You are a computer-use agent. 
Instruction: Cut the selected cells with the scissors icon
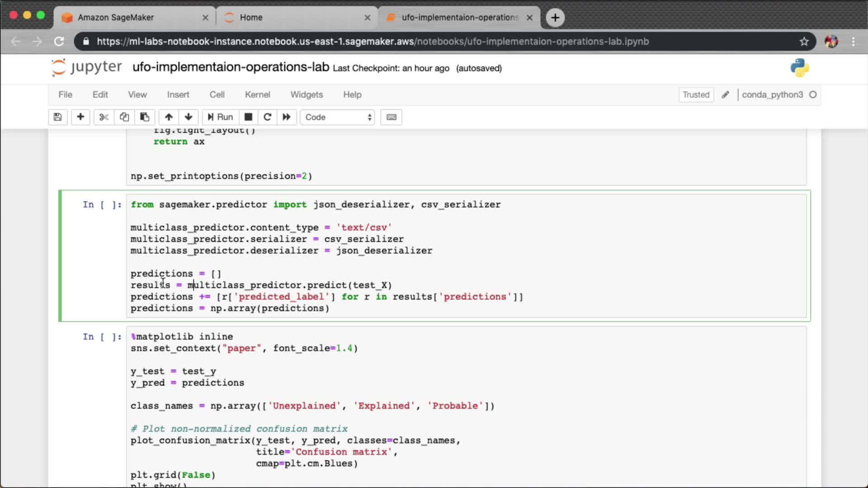coord(104,117)
